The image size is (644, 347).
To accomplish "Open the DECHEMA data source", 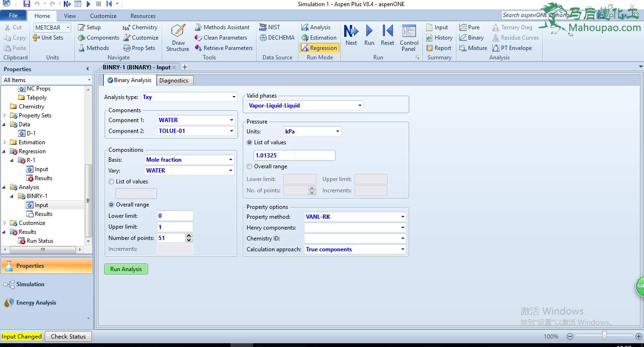I will pyautogui.click(x=277, y=38).
